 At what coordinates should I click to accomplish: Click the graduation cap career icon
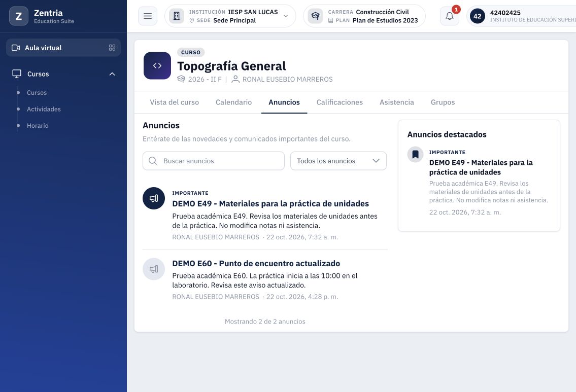315,16
